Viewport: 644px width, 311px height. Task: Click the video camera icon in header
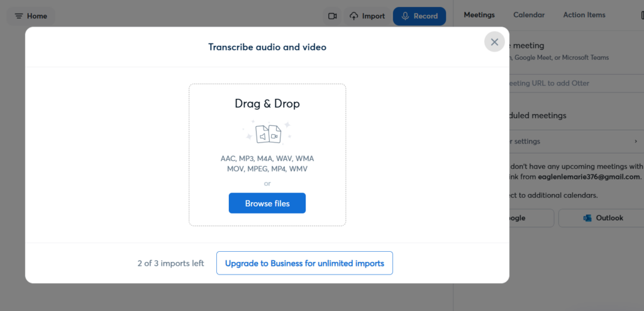[332, 16]
